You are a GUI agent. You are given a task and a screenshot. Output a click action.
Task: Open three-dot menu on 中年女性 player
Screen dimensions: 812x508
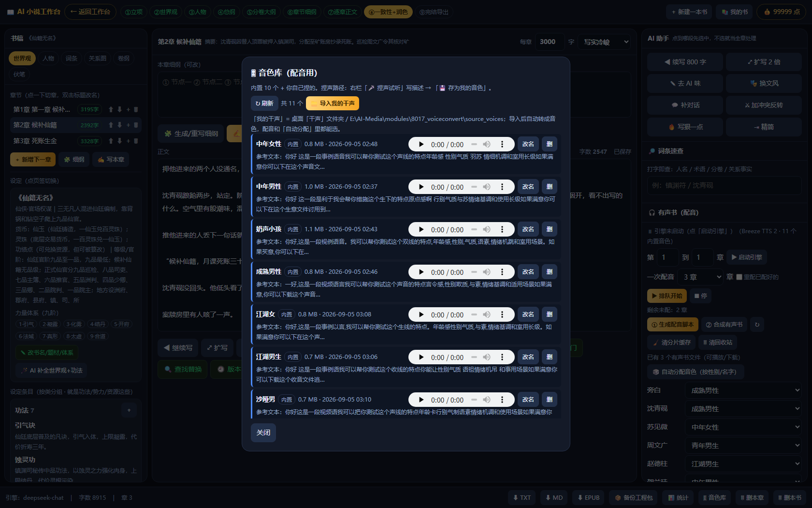click(x=502, y=144)
